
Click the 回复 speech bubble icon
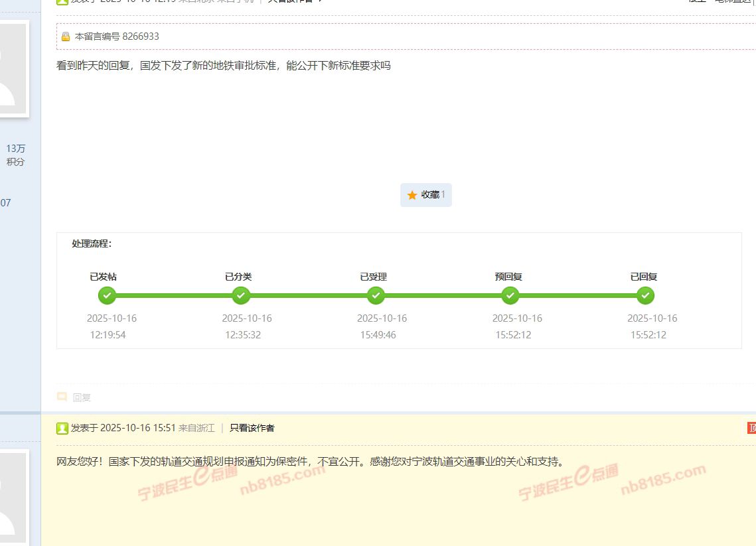[62, 397]
